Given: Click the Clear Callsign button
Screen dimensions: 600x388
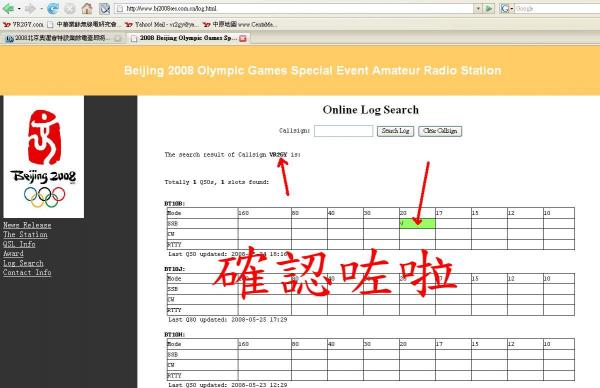Looking at the screenshot, I should click(x=440, y=131).
